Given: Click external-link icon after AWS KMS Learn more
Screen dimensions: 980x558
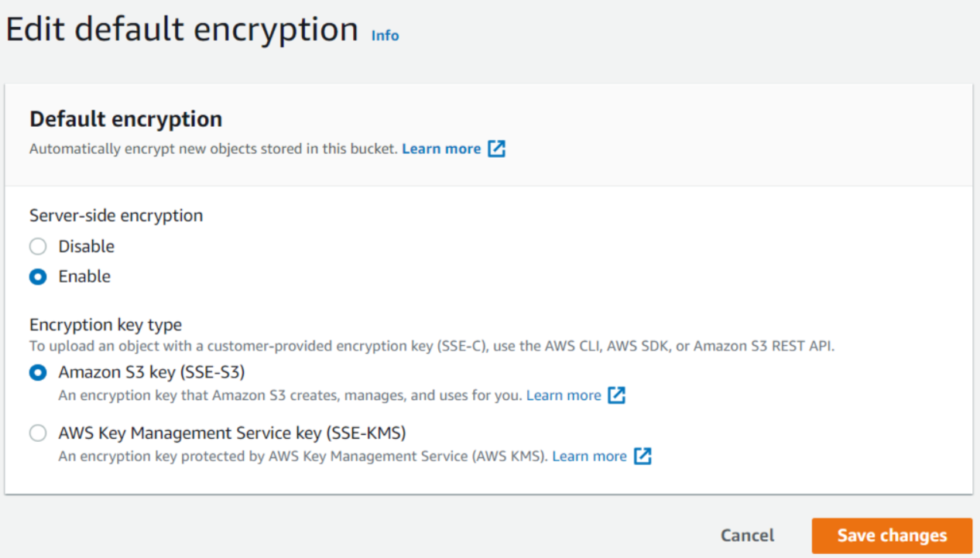Looking at the screenshot, I should click(642, 457).
